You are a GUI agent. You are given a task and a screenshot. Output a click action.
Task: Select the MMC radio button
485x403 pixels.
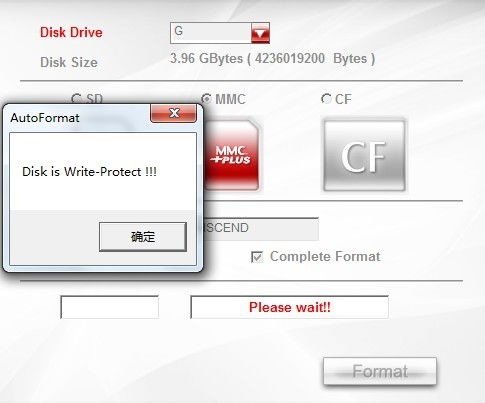[x=206, y=99]
